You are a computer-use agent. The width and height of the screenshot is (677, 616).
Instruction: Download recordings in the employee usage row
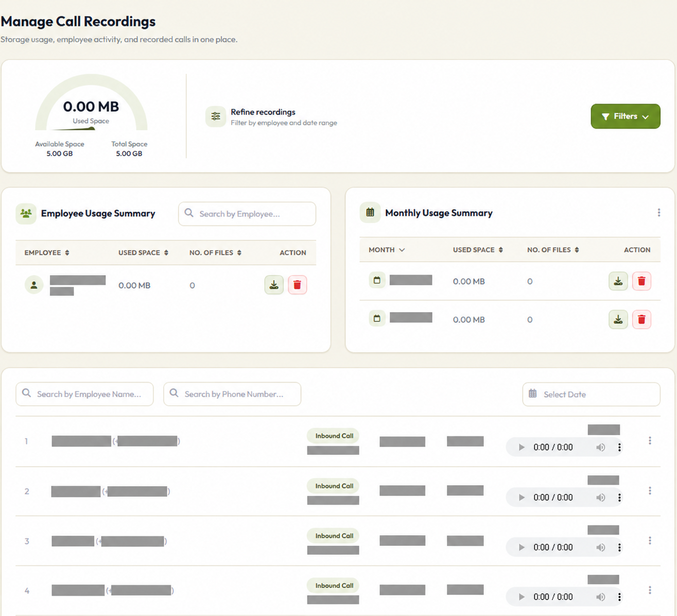(274, 285)
